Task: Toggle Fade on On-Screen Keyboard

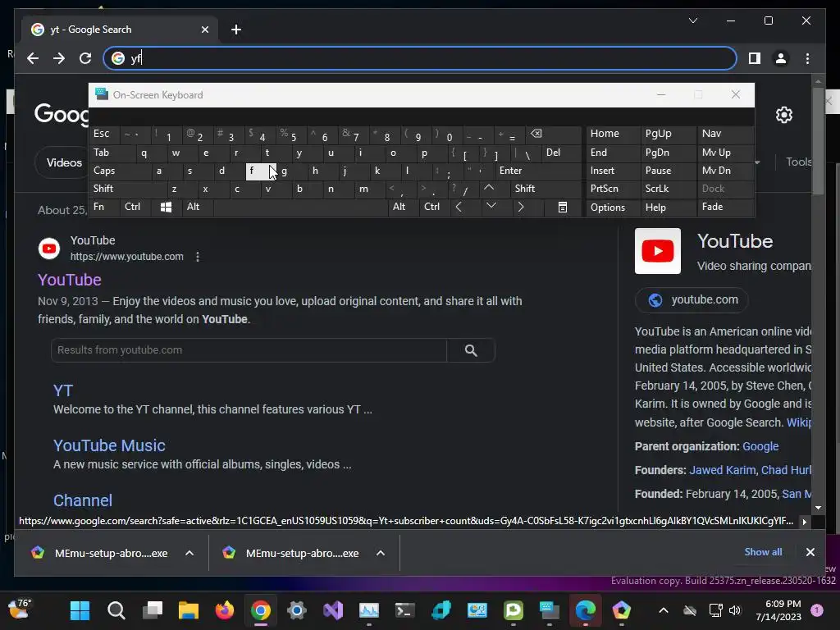Action: click(x=725, y=208)
